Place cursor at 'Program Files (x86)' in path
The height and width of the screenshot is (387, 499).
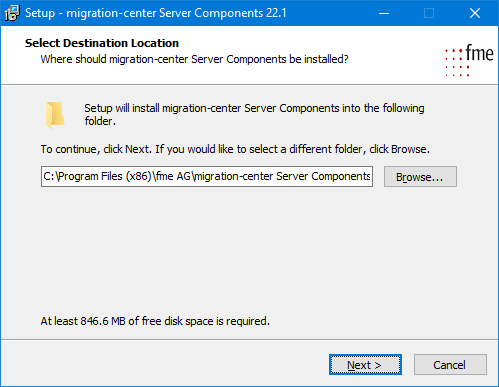(x=105, y=176)
